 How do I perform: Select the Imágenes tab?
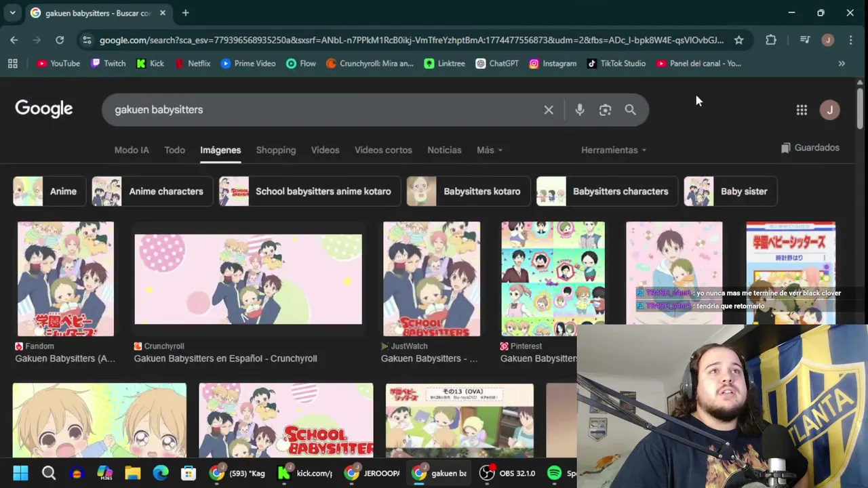tap(220, 150)
